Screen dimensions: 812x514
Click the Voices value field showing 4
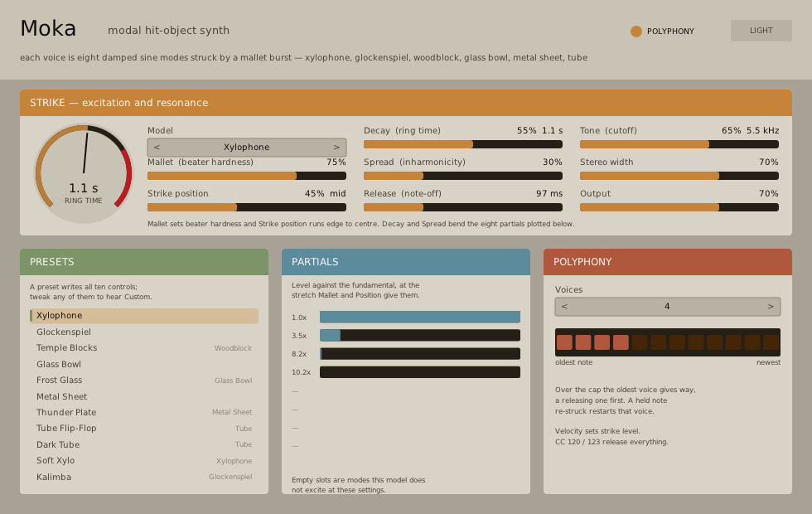pos(668,306)
